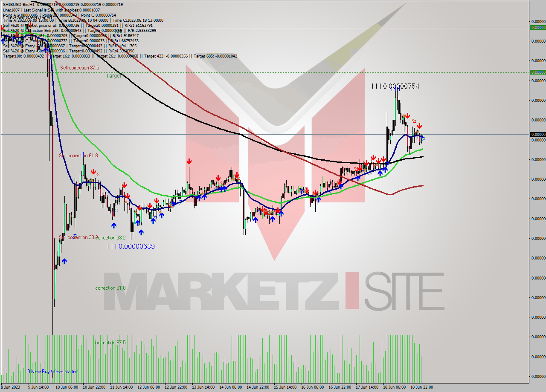Click the red 'Sell correction 38.2' label
546x392 pixels.
click(x=78, y=237)
